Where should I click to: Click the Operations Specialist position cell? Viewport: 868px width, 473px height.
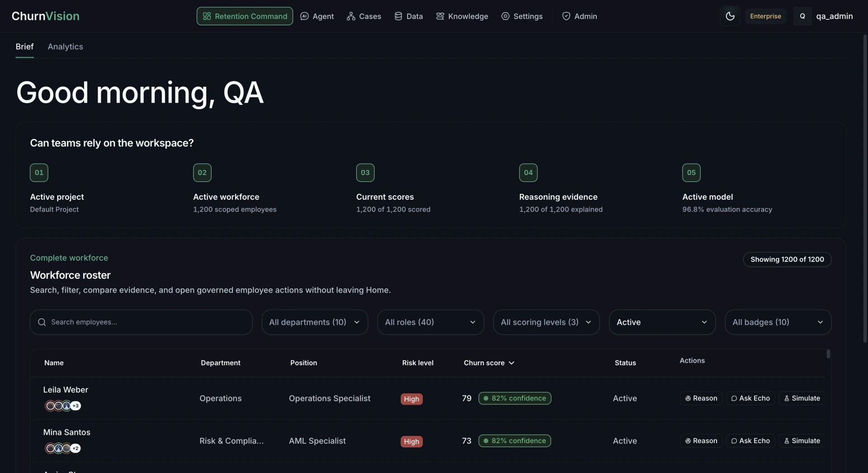(330, 398)
